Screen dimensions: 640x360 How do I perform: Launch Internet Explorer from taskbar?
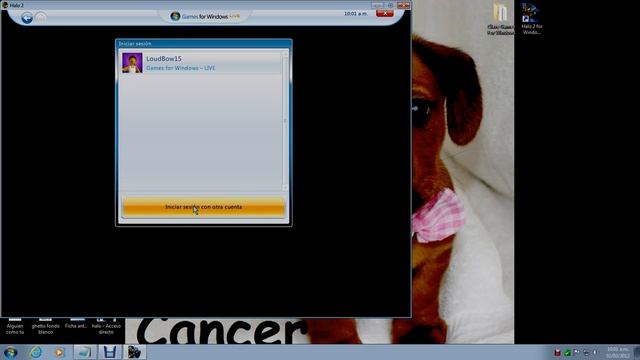(x=36, y=352)
